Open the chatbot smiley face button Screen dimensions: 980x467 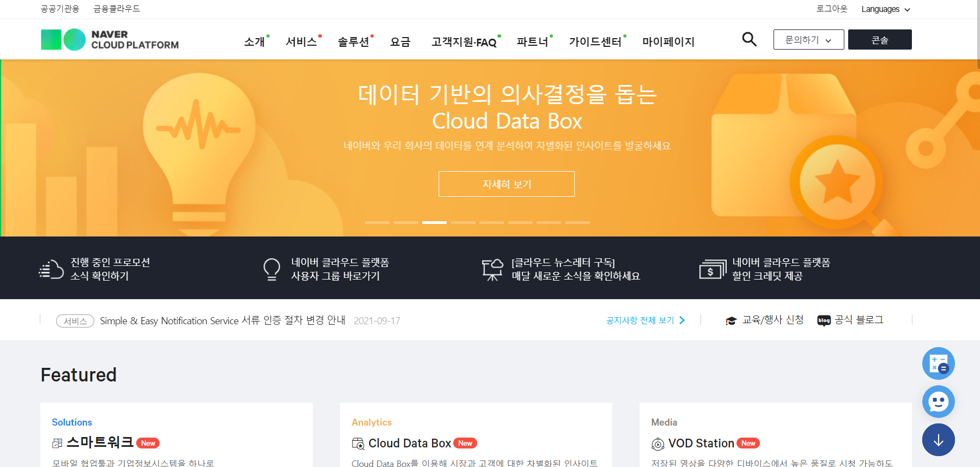pyautogui.click(x=938, y=402)
